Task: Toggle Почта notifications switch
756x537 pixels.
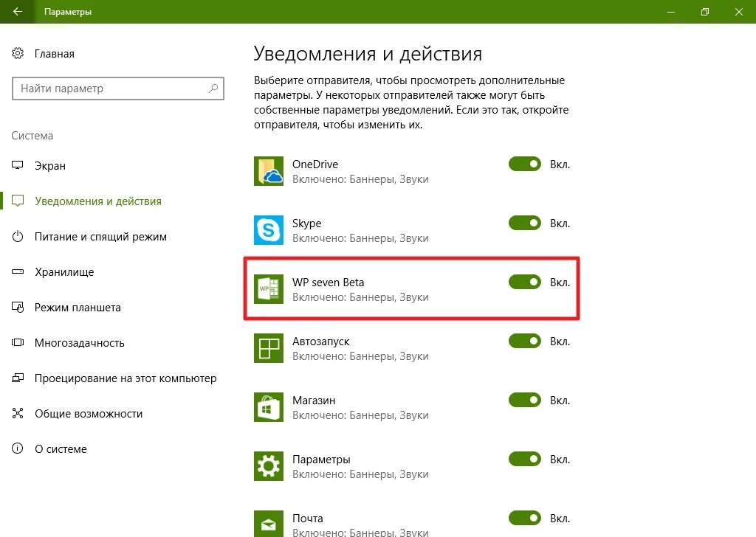Action: coord(525,519)
